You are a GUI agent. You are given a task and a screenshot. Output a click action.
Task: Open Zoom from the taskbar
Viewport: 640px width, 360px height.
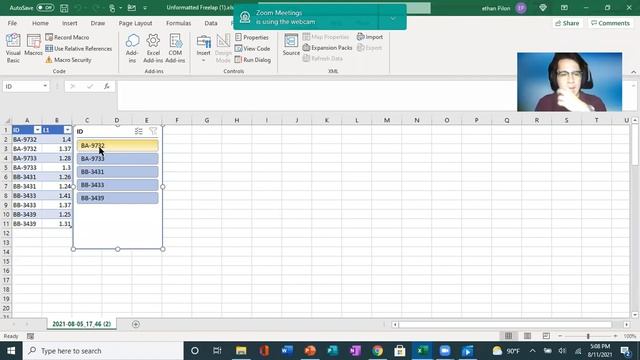tap(445, 351)
